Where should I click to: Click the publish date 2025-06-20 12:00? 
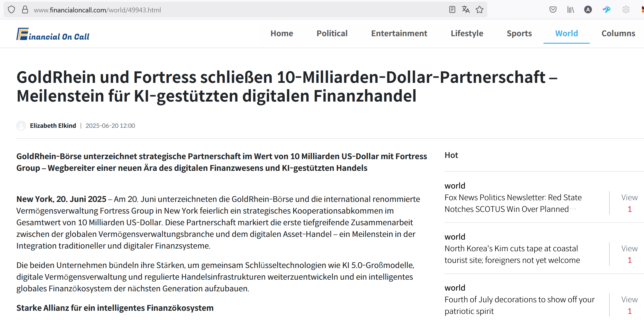(x=110, y=126)
